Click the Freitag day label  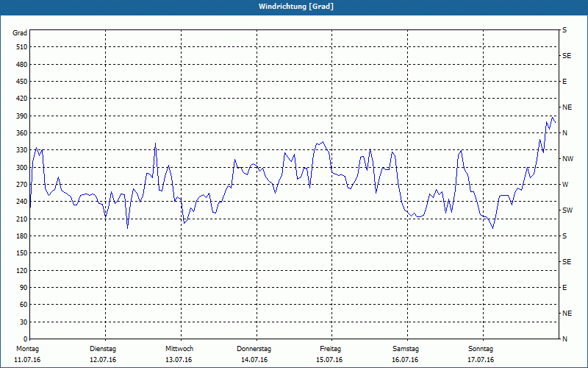pos(330,349)
